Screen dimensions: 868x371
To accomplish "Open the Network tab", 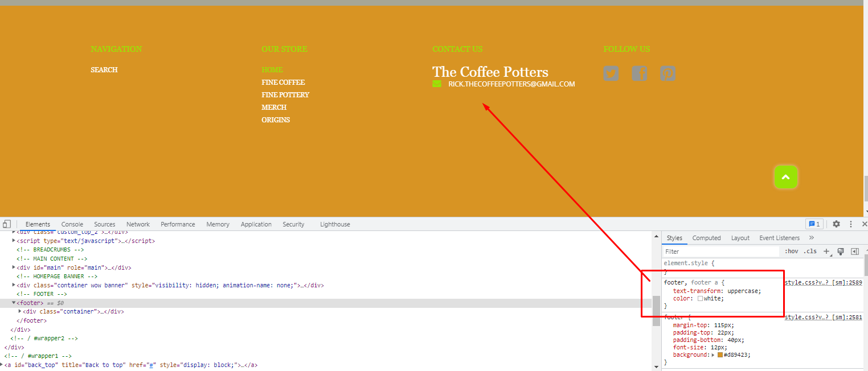I will coord(138,224).
